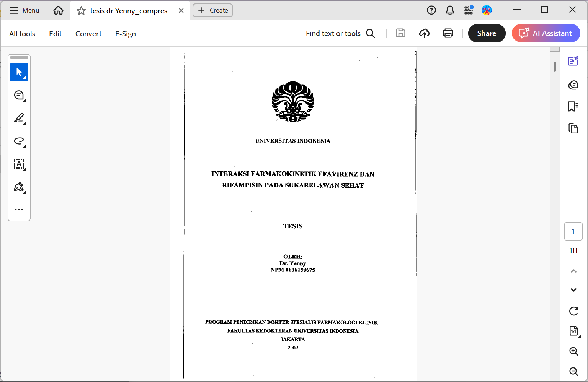
Task: Open the Adobe apps grid icon
Action: coord(469,10)
